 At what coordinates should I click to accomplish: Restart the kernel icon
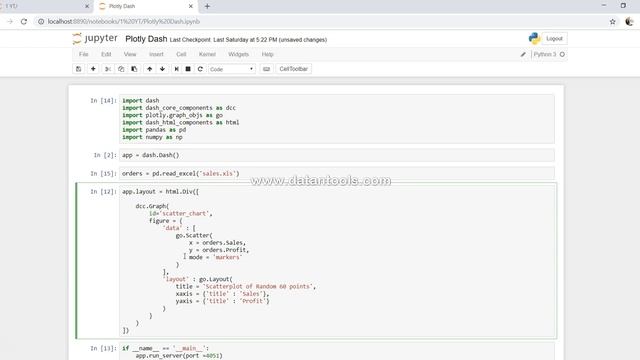[x=200, y=69]
